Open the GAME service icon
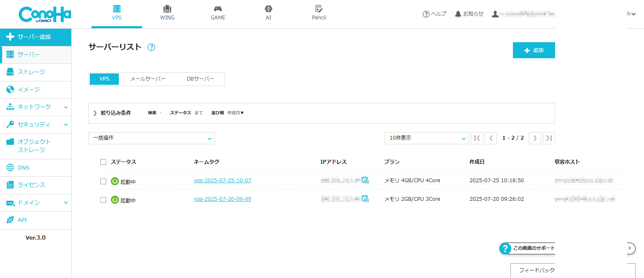 [218, 9]
